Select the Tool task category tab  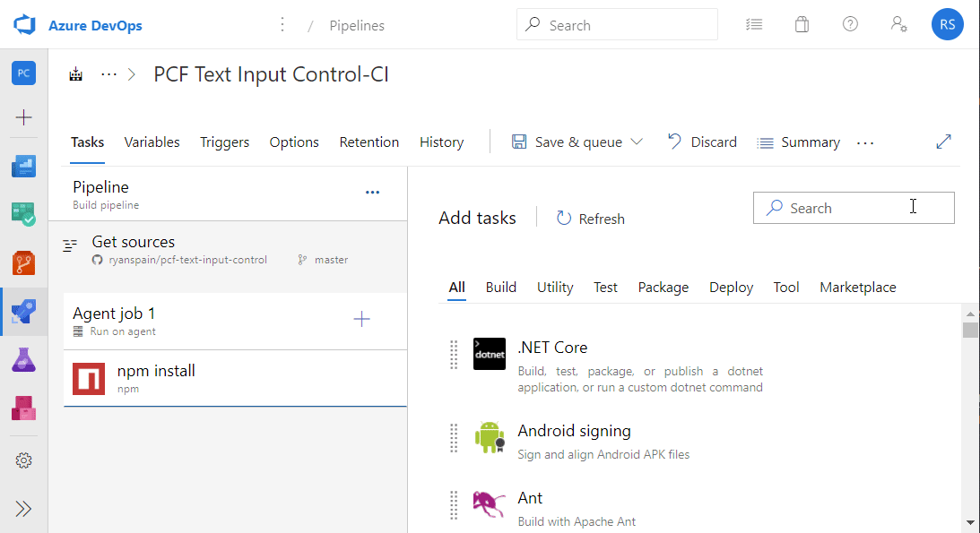785,288
